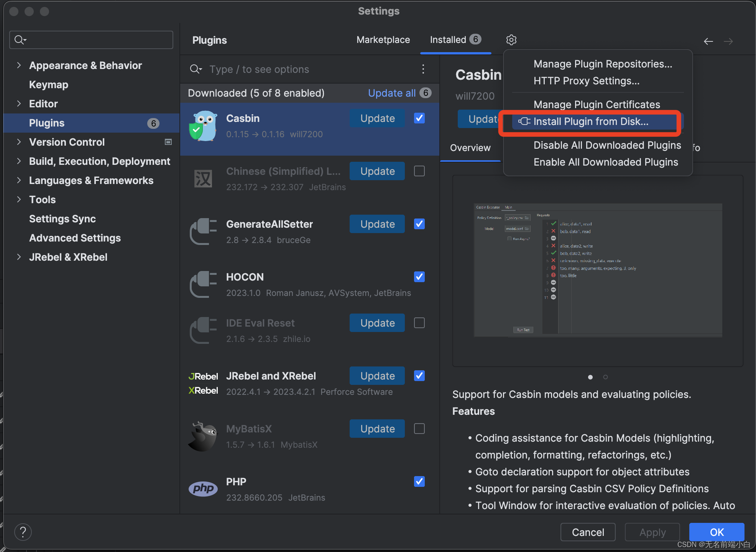
Task: Uncheck the HOCON plugin checkbox
Action: point(419,277)
